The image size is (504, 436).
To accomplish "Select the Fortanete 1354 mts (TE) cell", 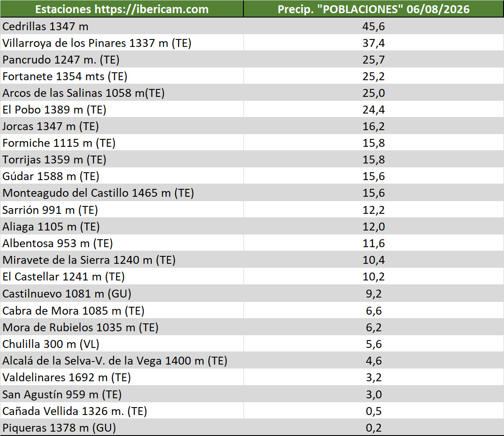I will point(122,76).
